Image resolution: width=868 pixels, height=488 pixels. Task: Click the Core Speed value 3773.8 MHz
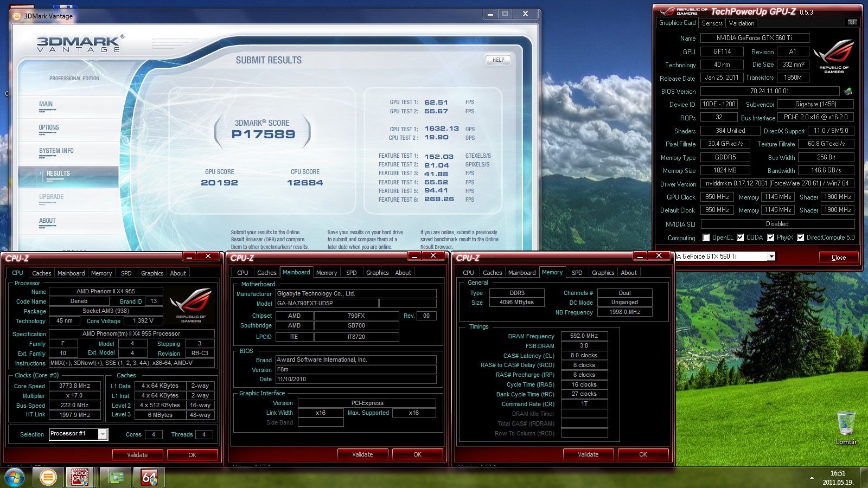pos(75,386)
